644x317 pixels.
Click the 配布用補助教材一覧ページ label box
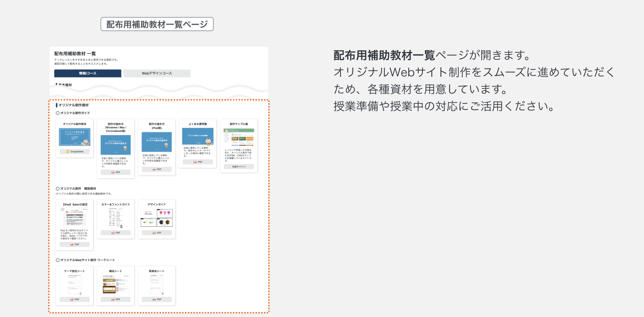(x=157, y=24)
